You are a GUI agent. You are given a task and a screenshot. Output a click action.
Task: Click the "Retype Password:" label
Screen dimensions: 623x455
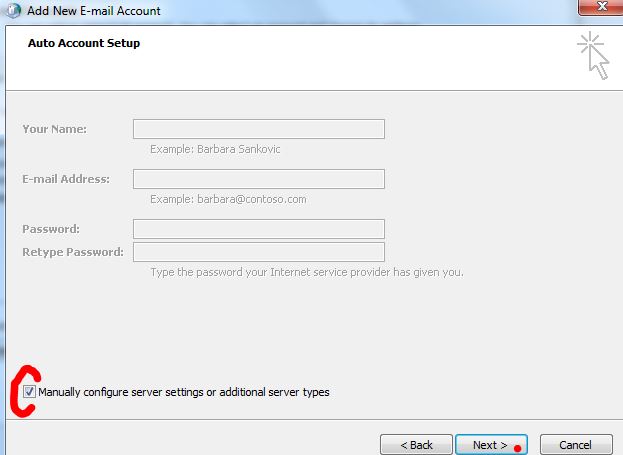73,252
